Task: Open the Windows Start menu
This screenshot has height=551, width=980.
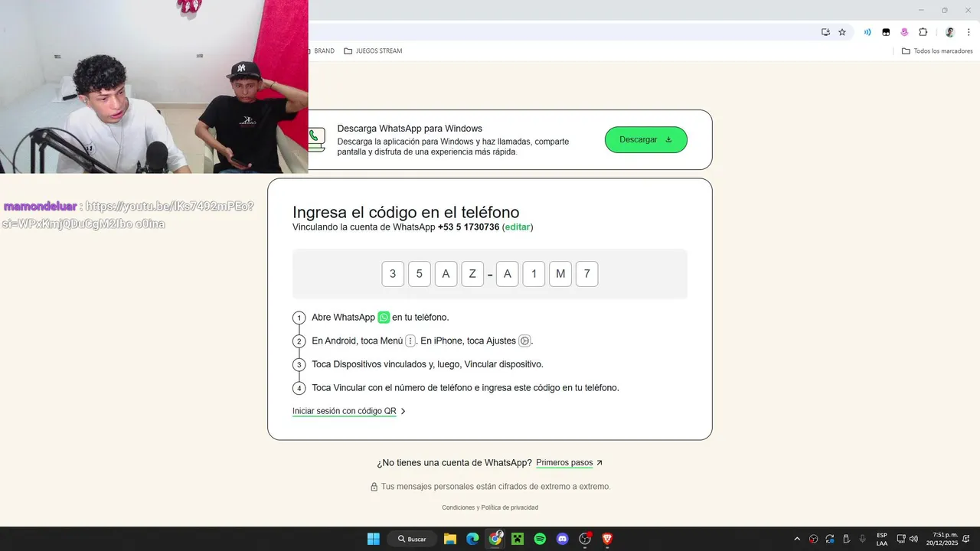Action: point(373,539)
